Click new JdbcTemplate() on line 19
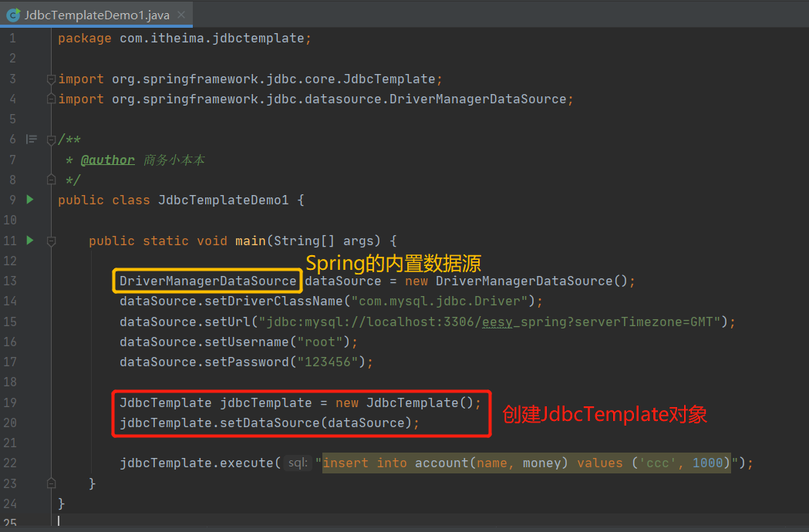 (404, 403)
